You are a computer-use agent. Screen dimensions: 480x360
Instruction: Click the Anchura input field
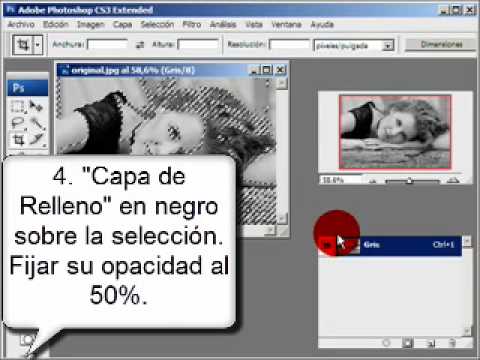pyautogui.click(x=107, y=44)
